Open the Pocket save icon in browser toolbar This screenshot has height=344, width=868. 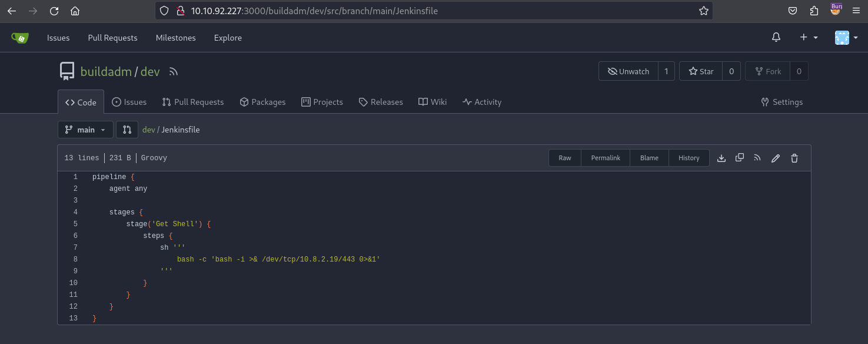tap(793, 11)
